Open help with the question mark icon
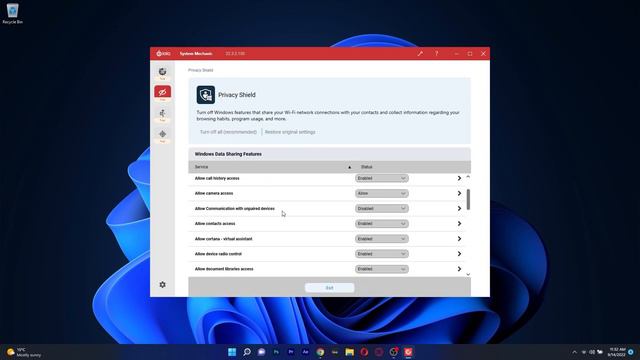640x360 pixels. (436, 53)
